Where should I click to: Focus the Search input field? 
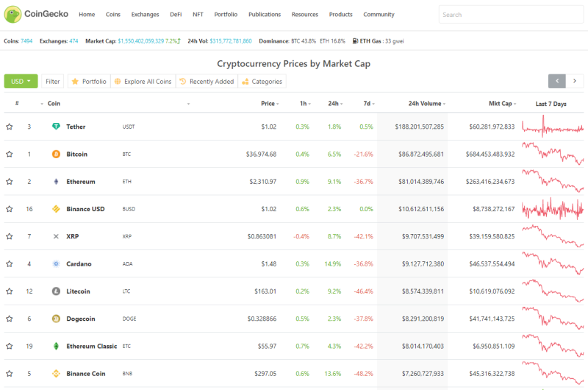511,15
